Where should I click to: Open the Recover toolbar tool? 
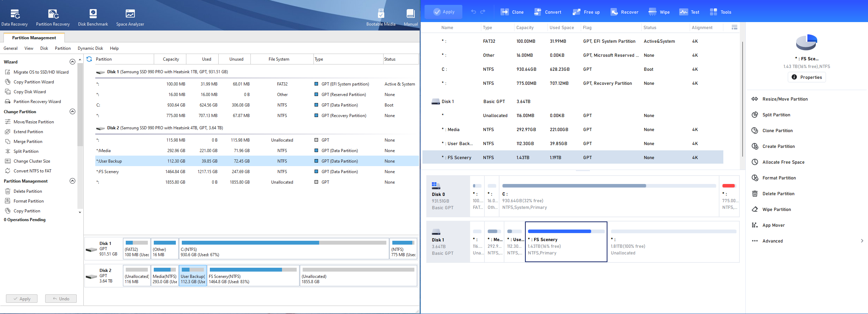[x=624, y=12]
